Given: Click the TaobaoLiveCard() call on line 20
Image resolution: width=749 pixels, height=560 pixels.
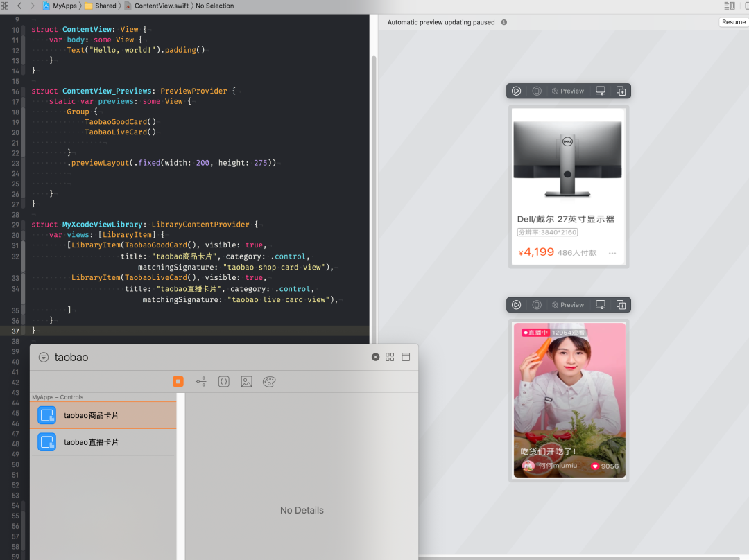Looking at the screenshot, I should click(121, 132).
